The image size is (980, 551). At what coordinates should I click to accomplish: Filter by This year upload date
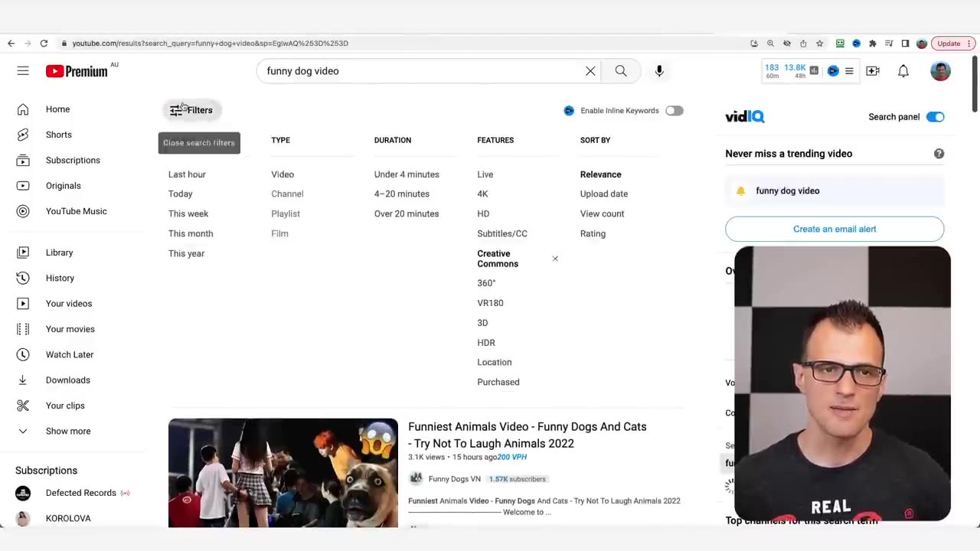click(186, 254)
